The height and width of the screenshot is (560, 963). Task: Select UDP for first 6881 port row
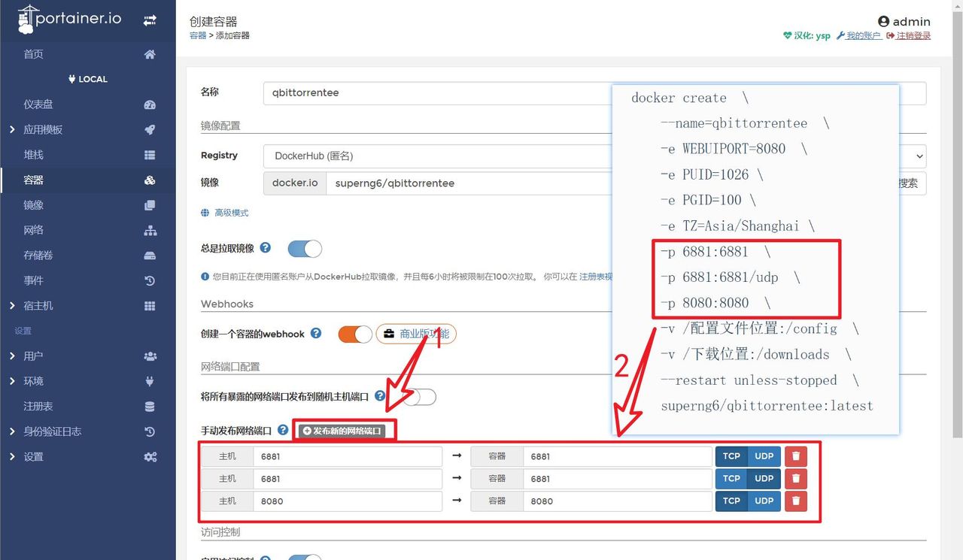[764, 456]
